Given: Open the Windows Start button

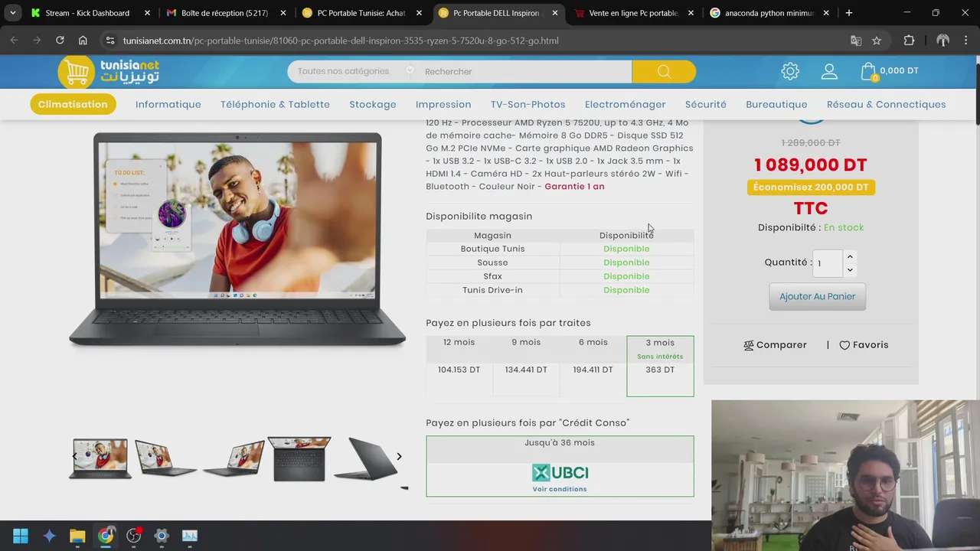Looking at the screenshot, I should click(x=21, y=536).
